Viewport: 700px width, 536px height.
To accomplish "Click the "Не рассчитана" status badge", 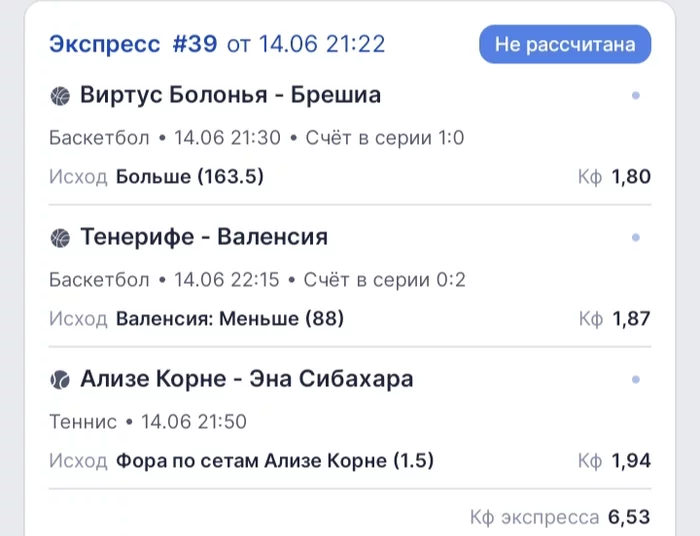I will [x=565, y=45].
